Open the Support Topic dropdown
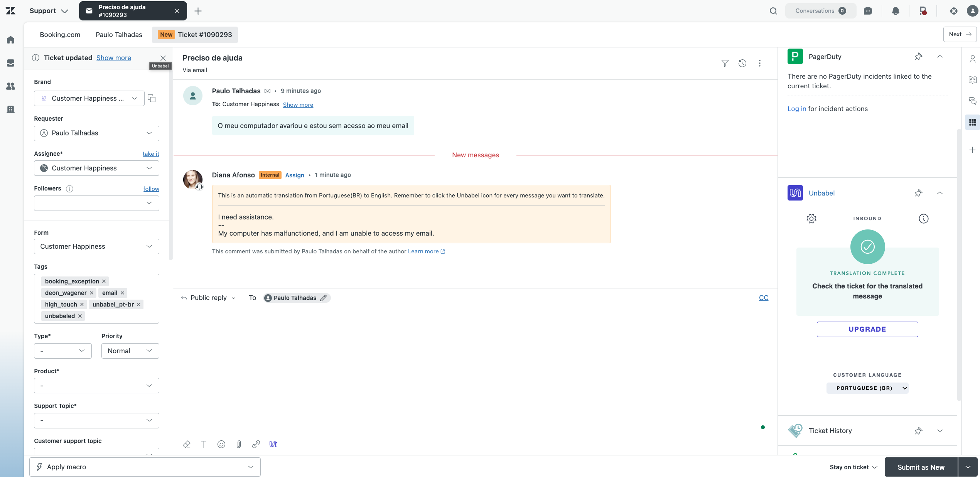 [x=96, y=421]
